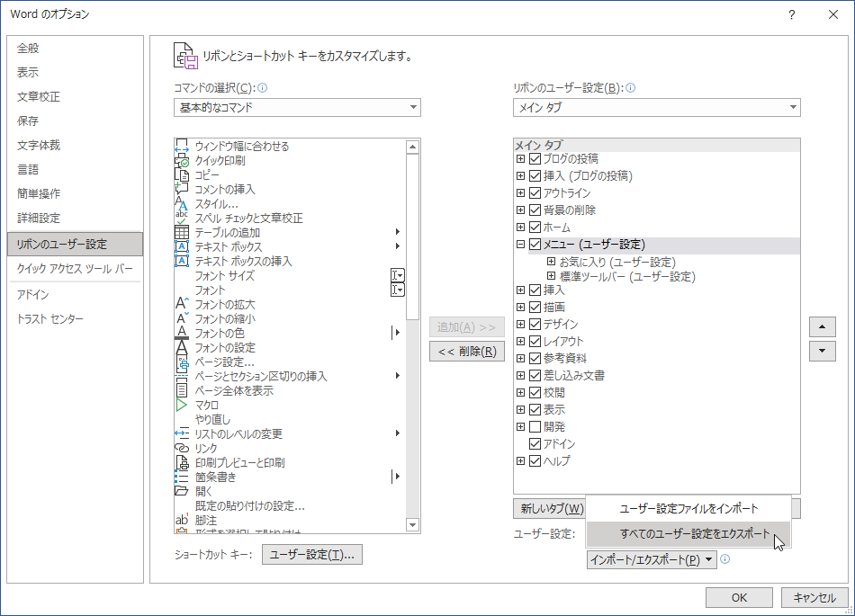Click ショートカット キー ユーザー設定(T)... button
855x616 pixels.
(312, 555)
